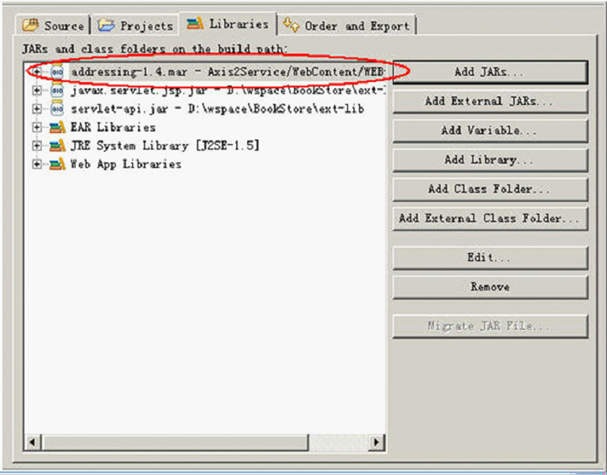The image size is (607, 475).
Task: Select JRE System Library [J2SE-1.5] row
Action: 165,146
